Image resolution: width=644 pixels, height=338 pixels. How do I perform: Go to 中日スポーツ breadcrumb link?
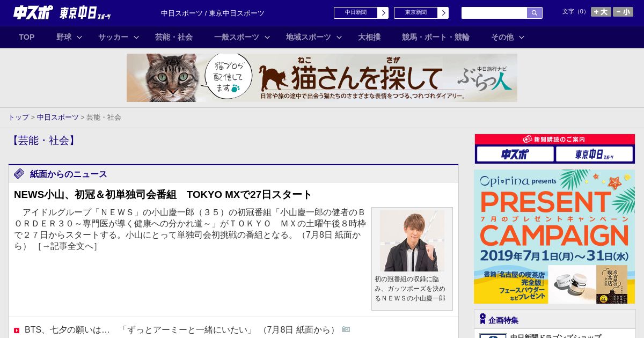click(x=58, y=117)
